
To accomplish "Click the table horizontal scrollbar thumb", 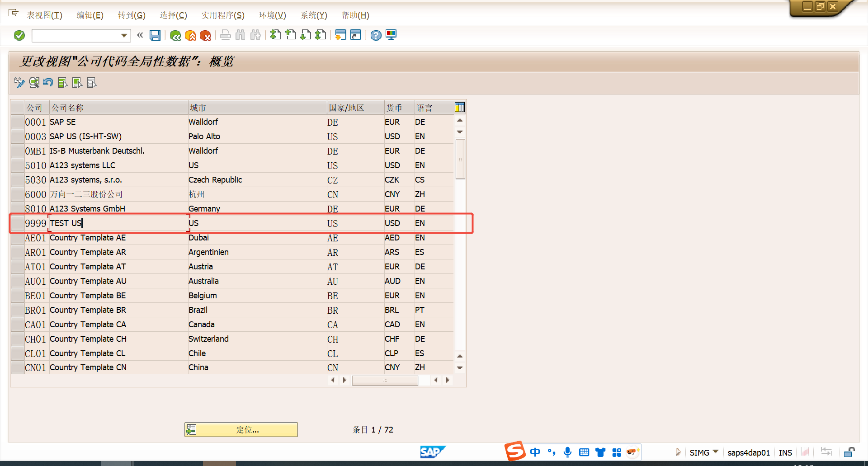I will pos(385,381).
